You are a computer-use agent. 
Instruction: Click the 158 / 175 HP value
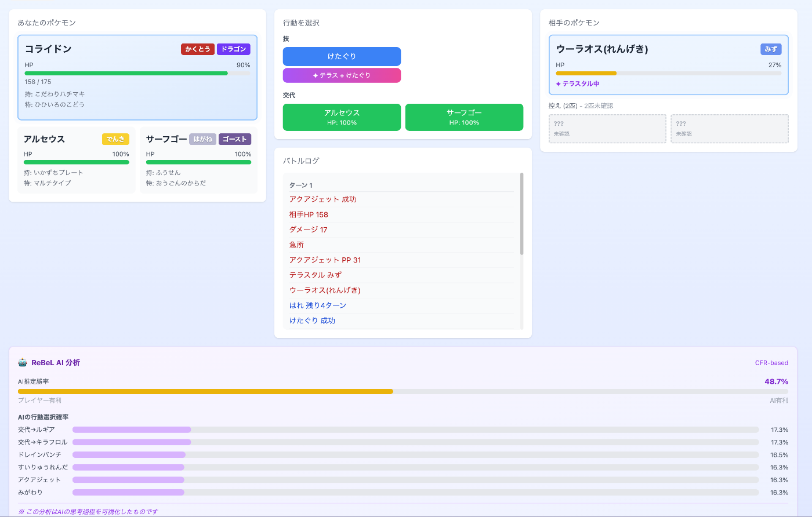(x=38, y=82)
